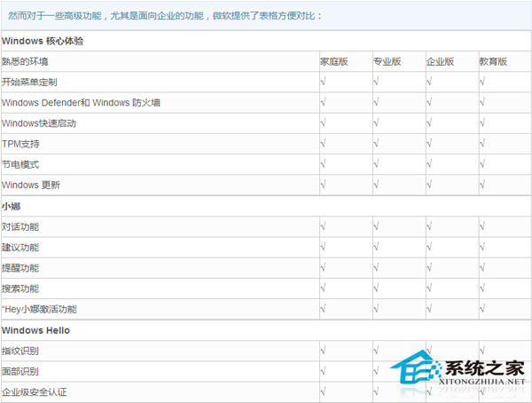Click the '小娜' section heading
The width and height of the screenshot is (532, 403).
(x=11, y=206)
